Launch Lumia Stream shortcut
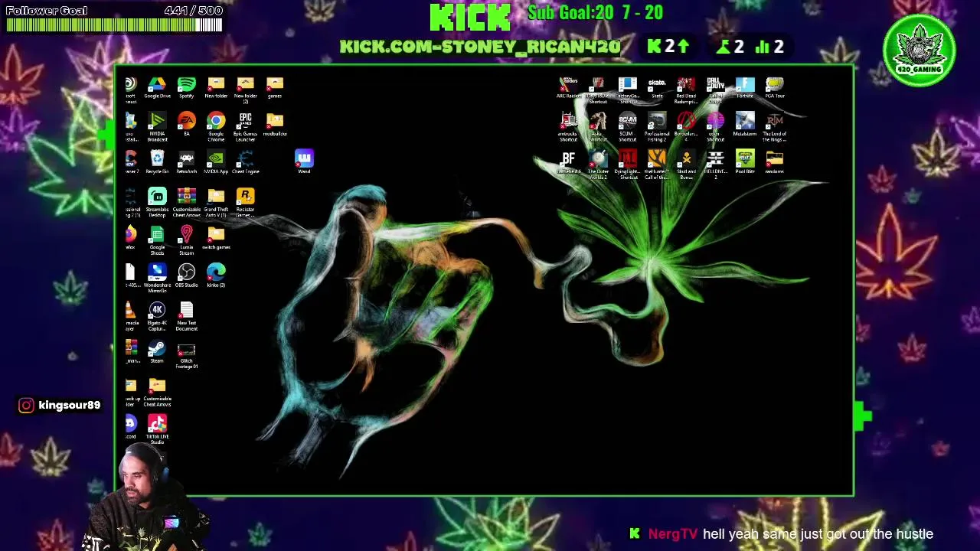 point(186,241)
